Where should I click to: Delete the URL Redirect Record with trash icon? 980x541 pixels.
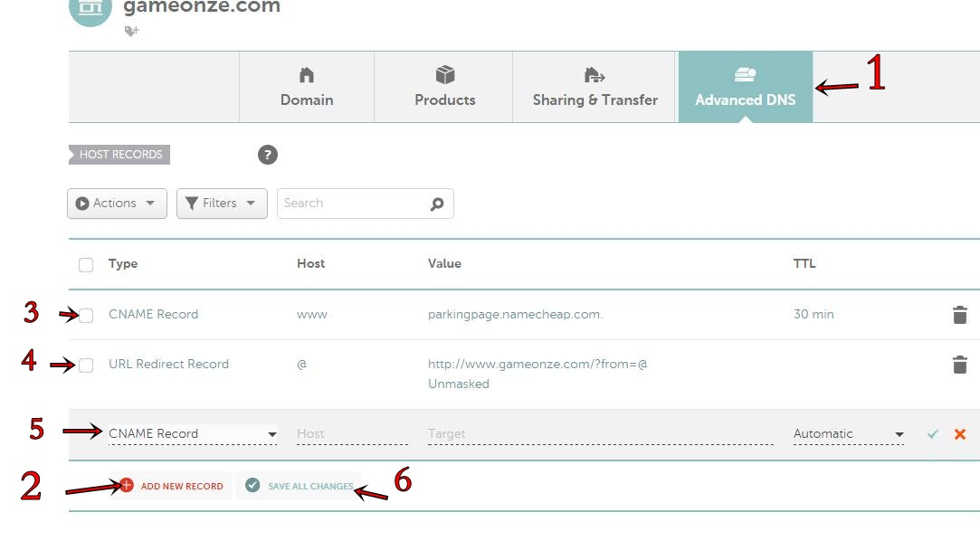coord(959,365)
